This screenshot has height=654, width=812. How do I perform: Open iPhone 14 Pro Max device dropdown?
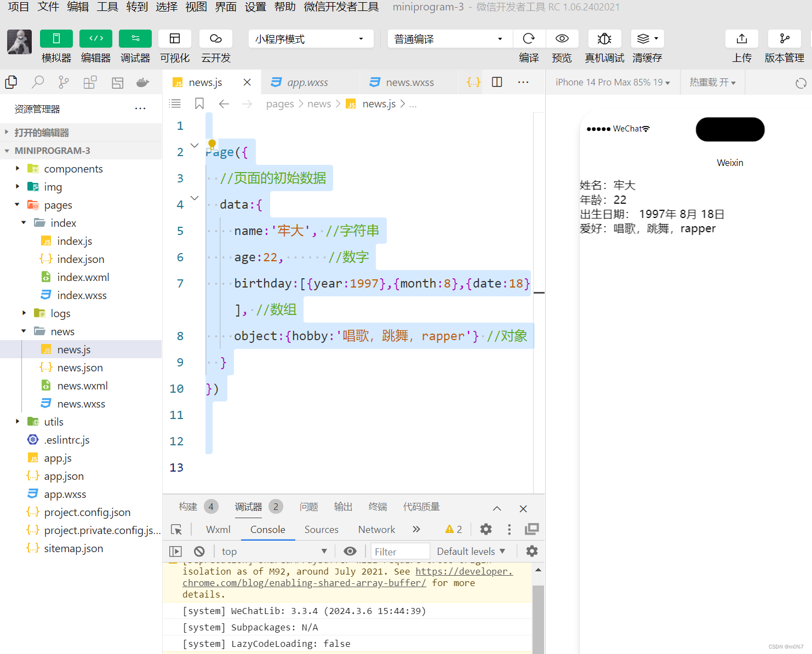click(613, 82)
